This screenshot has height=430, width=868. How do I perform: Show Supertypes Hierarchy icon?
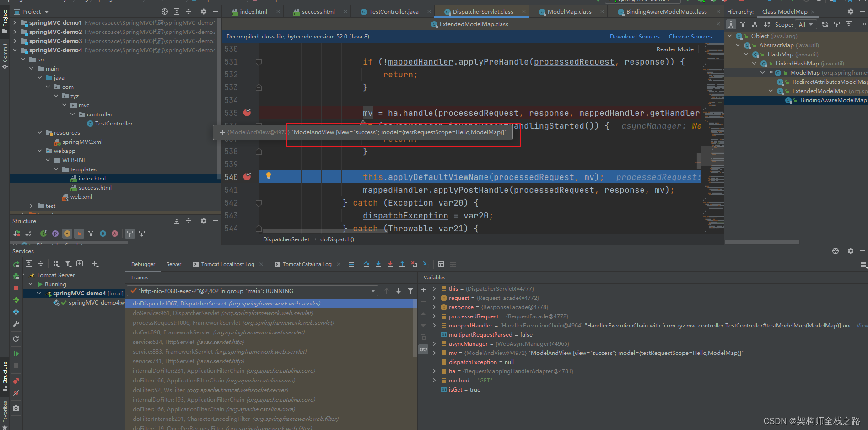point(743,24)
